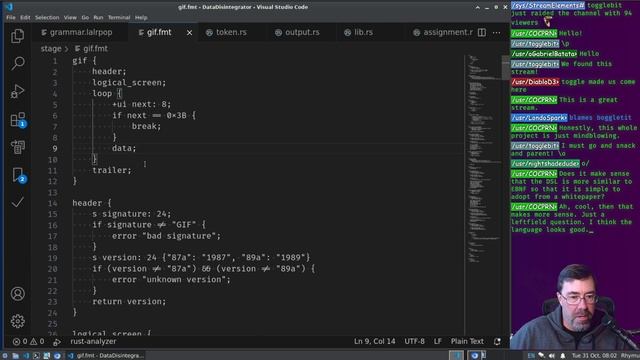Close the gif.fmt tab
The height and width of the screenshot is (360, 640).
(x=189, y=33)
